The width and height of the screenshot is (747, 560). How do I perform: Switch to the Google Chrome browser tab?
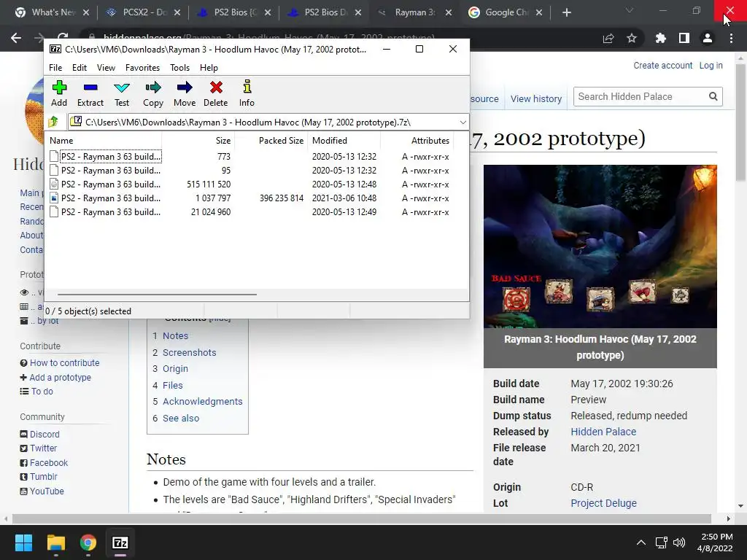(505, 12)
